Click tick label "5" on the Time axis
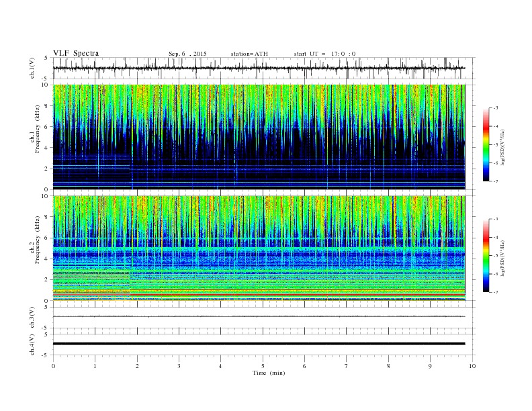Screen dimensions: 532x411 tap(263, 366)
